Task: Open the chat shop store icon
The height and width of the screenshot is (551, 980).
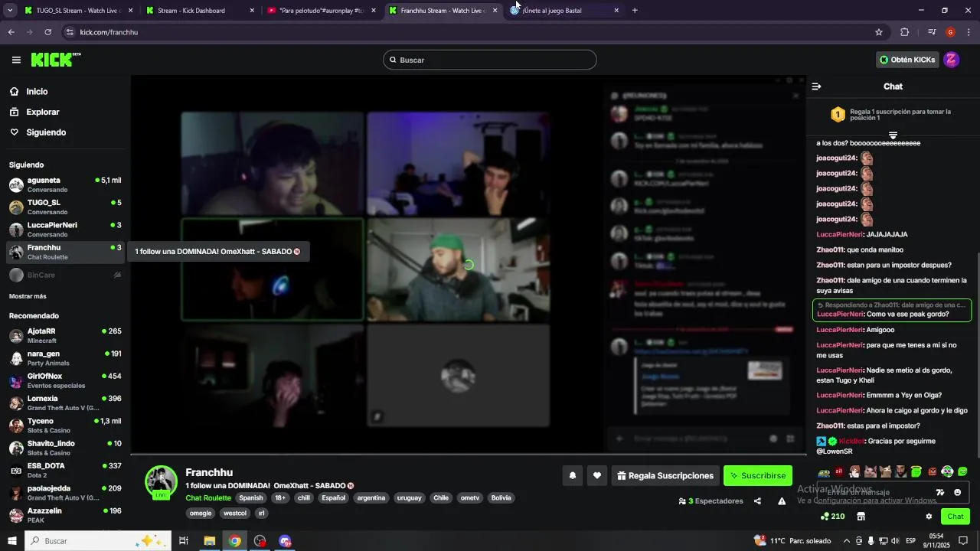Action: coord(861,517)
